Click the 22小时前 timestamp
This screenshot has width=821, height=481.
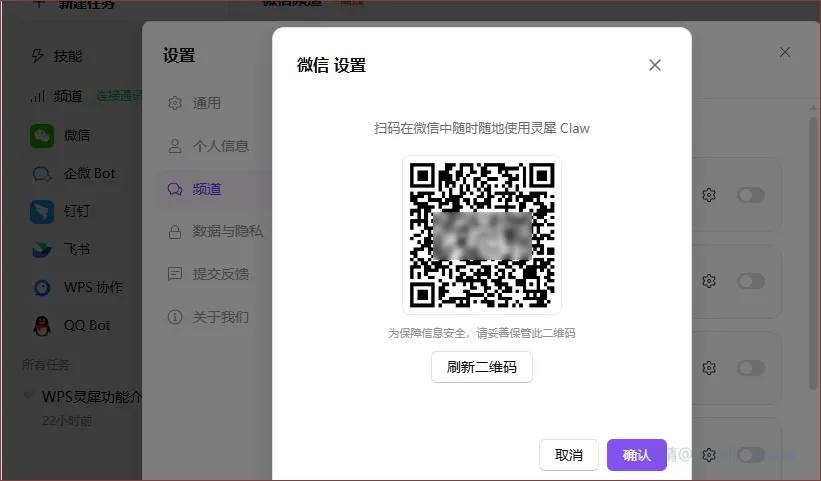[x=67, y=421]
